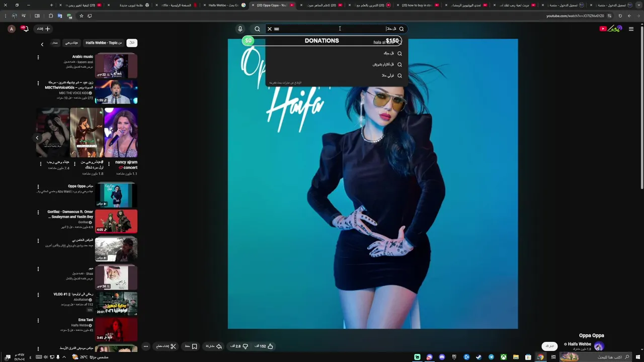Open the Haifa Wehbe channel name link
The width and height of the screenshot is (644, 362).
pyautogui.click(x=579, y=344)
